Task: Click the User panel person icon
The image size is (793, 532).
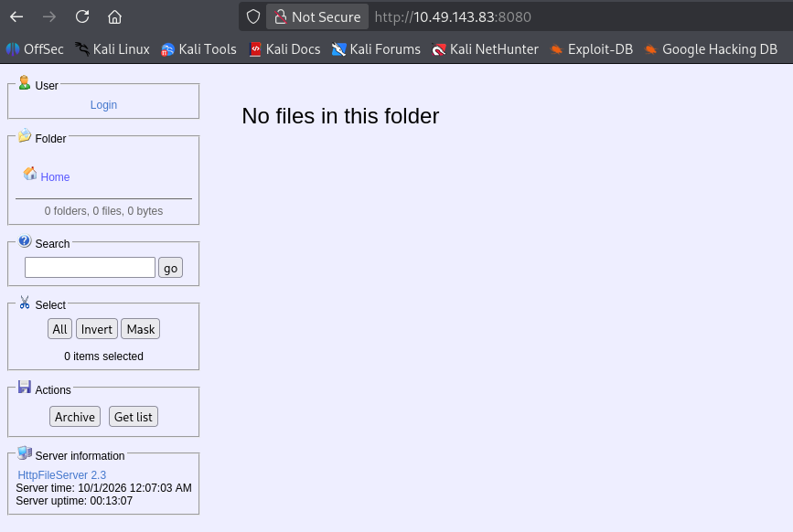Action: coord(25,83)
